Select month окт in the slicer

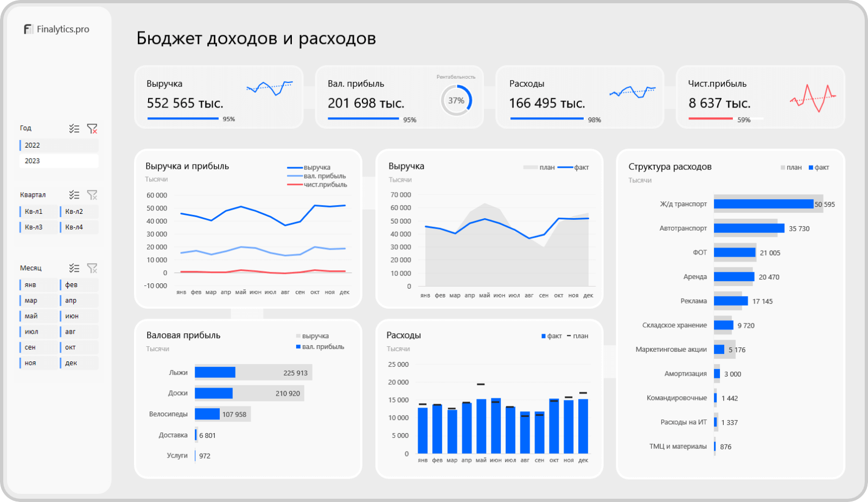pyautogui.click(x=79, y=347)
